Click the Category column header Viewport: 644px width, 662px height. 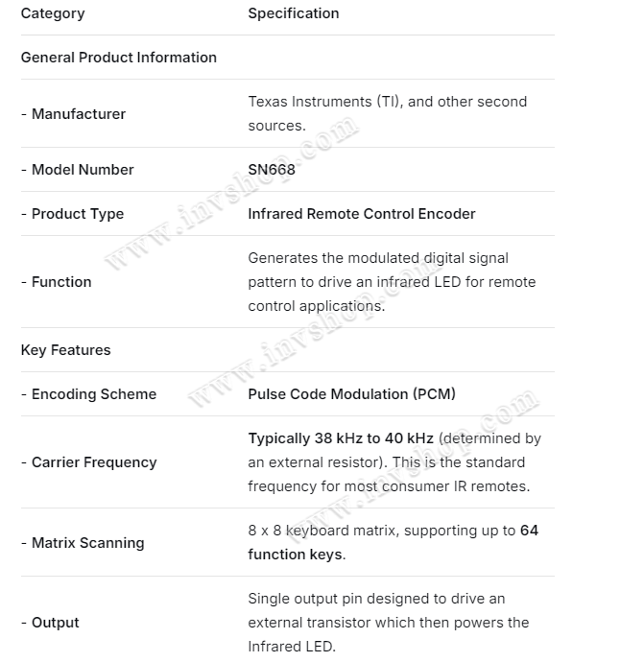53,13
